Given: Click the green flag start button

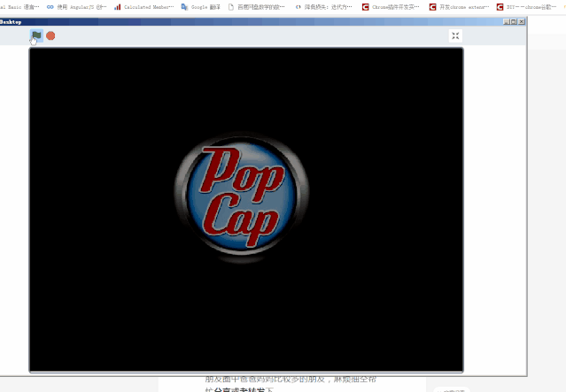Looking at the screenshot, I should pos(36,35).
